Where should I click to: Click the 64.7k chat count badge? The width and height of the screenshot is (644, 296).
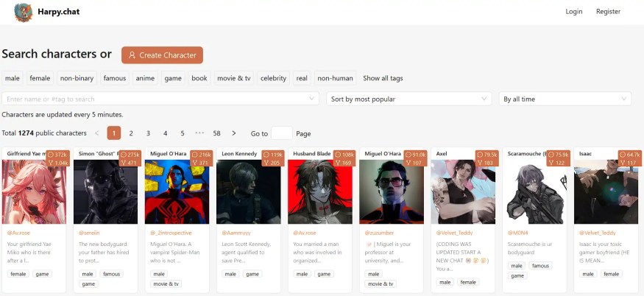(x=629, y=155)
